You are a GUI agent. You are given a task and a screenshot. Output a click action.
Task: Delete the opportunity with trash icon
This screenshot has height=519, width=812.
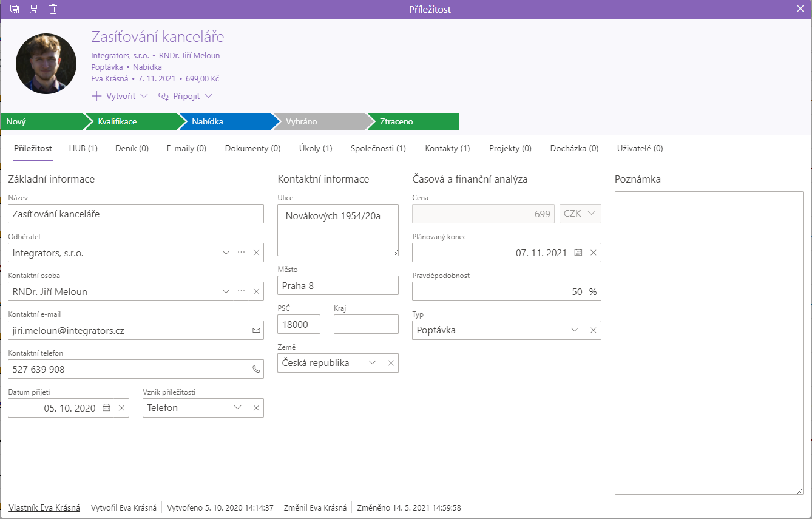tap(53, 9)
